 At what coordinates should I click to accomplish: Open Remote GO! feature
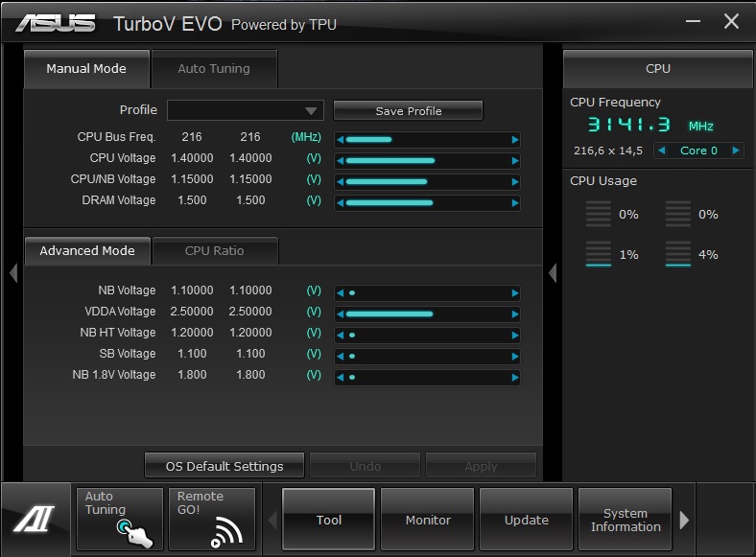[212, 519]
